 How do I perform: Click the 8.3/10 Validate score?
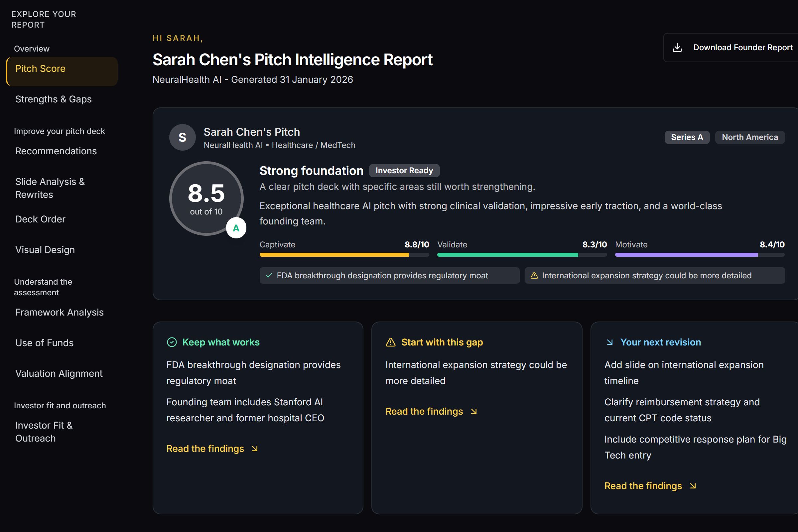pyautogui.click(x=595, y=245)
